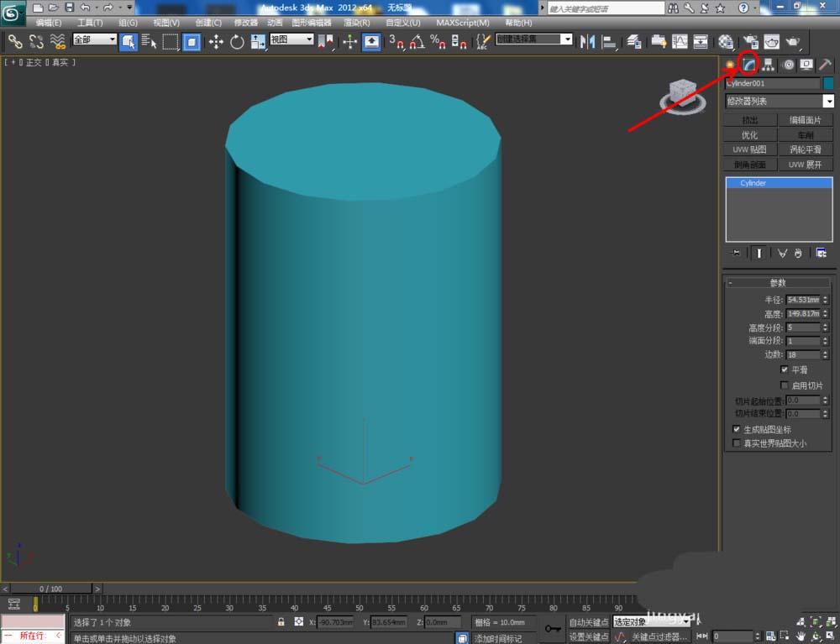Open the 创建(C) menu
Image resolution: width=840 pixels, height=644 pixels.
point(208,23)
